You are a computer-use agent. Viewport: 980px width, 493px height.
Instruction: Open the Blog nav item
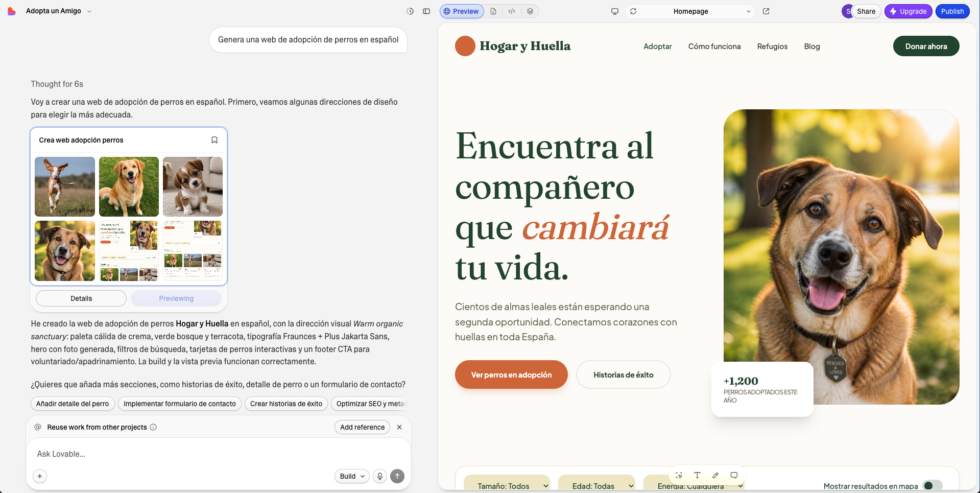812,46
